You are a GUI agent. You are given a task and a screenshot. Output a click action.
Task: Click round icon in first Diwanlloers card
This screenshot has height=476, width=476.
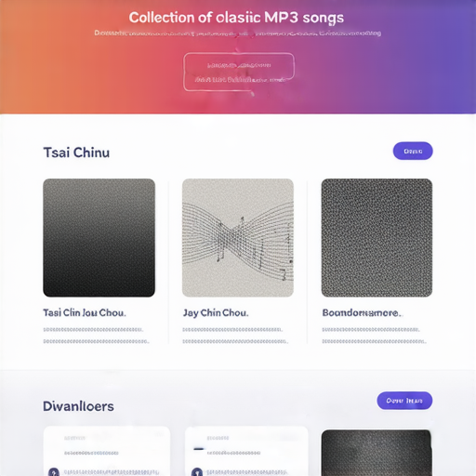(x=54, y=472)
